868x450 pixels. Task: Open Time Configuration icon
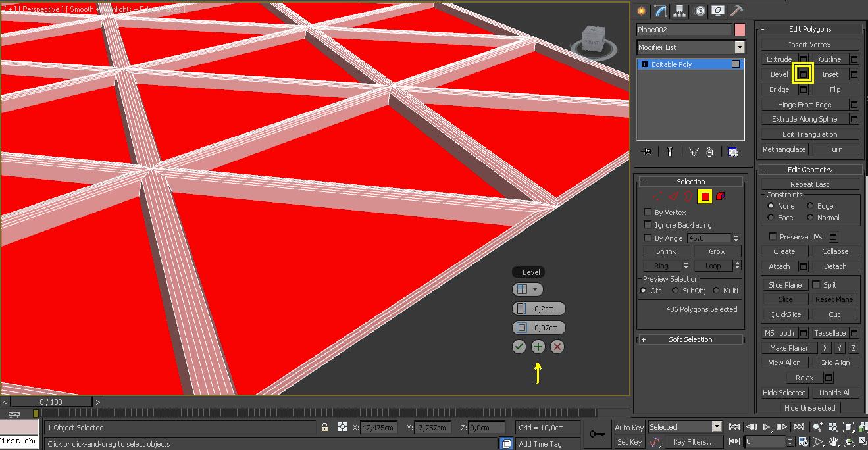803,442
